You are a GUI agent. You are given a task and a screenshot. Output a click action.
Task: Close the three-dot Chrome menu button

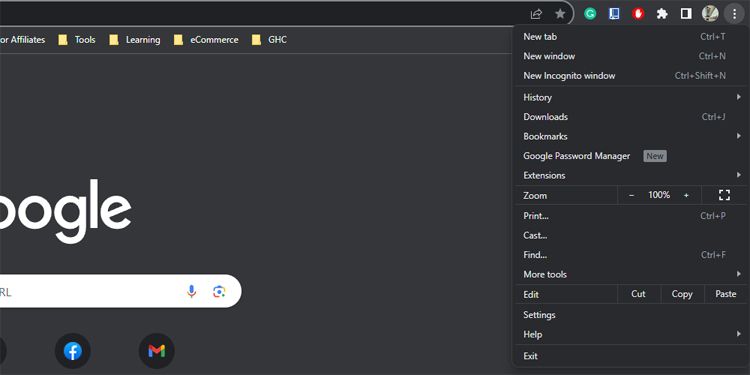(x=734, y=14)
